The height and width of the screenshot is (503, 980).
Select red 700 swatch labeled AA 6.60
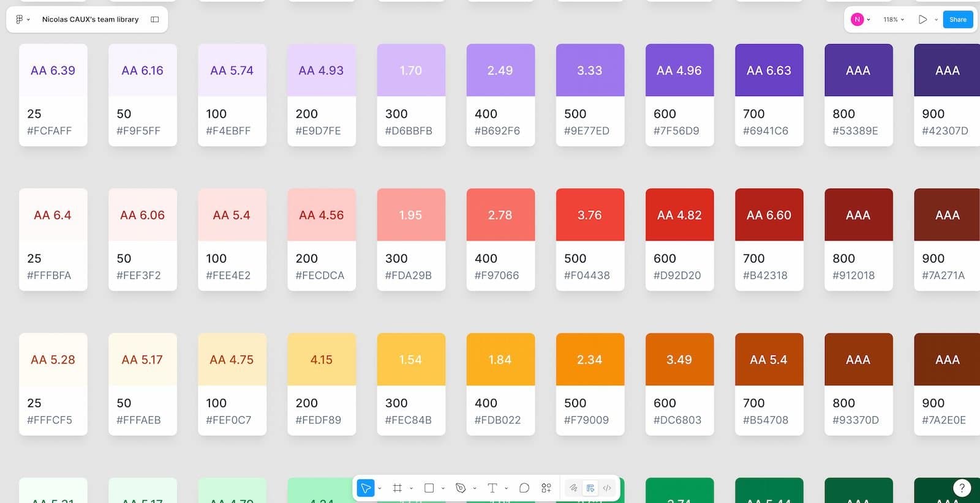pyautogui.click(x=769, y=215)
